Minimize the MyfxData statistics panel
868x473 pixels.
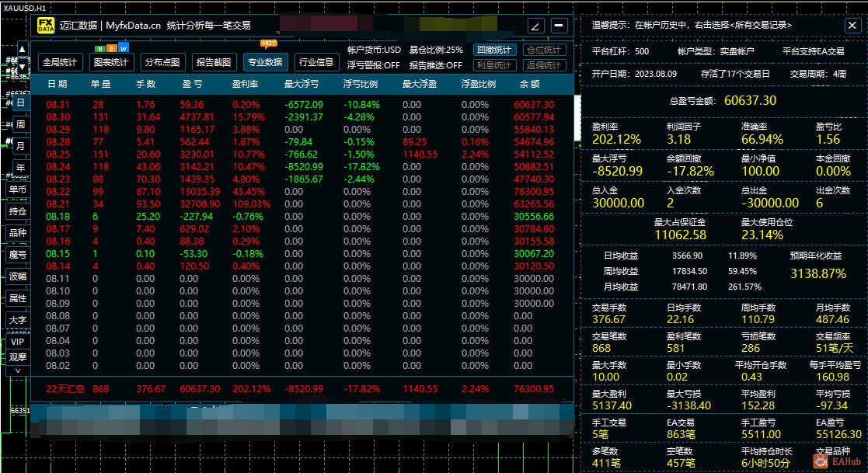tap(559, 26)
